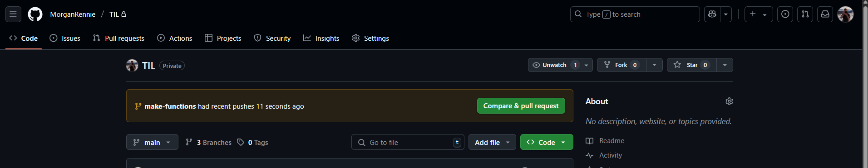Image resolution: width=868 pixels, height=168 pixels.
Task: Open the main branch selector dropdown
Action: click(152, 142)
